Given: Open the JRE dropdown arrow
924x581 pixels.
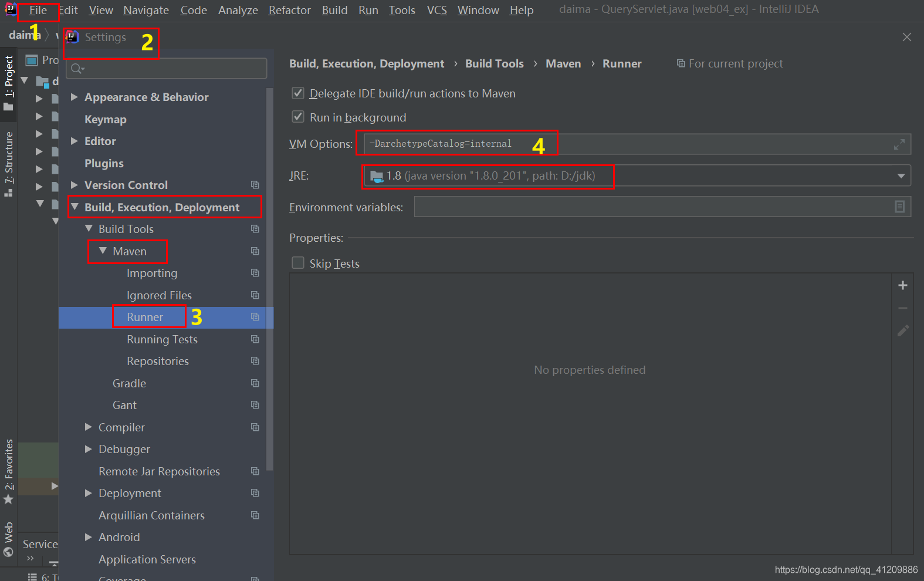Looking at the screenshot, I should pyautogui.click(x=901, y=176).
